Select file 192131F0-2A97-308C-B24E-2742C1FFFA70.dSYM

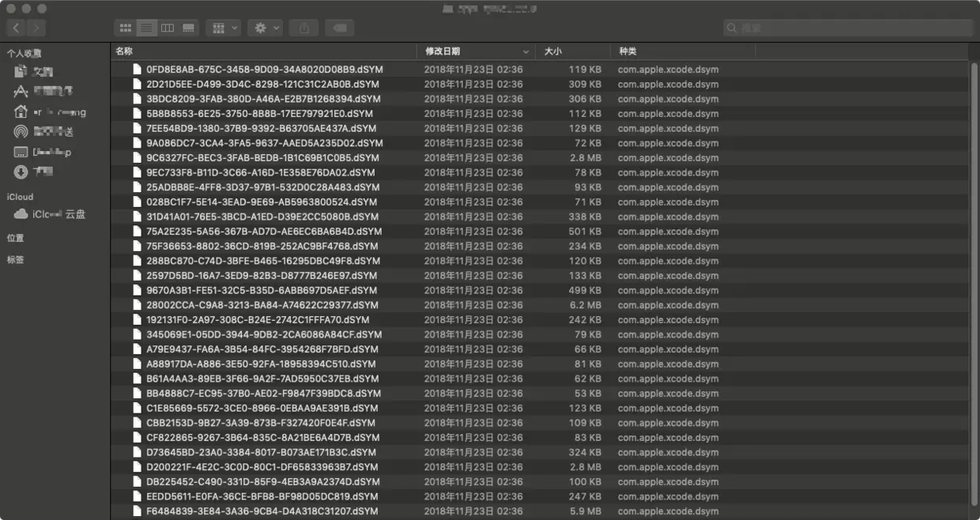click(x=258, y=320)
